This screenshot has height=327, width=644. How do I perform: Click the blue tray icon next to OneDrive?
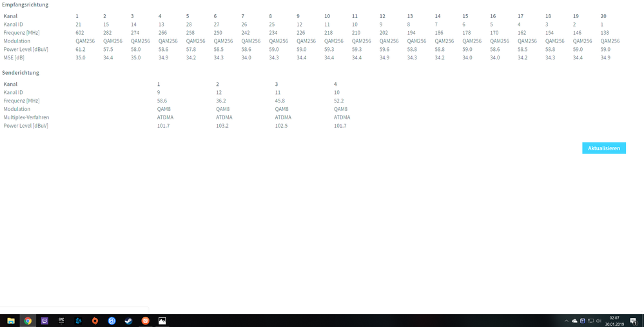coord(582,321)
